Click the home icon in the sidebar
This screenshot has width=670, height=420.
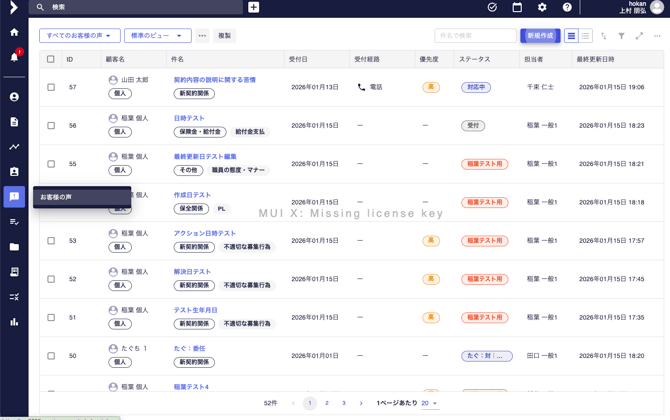pyautogui.click(x=14, y=32)
